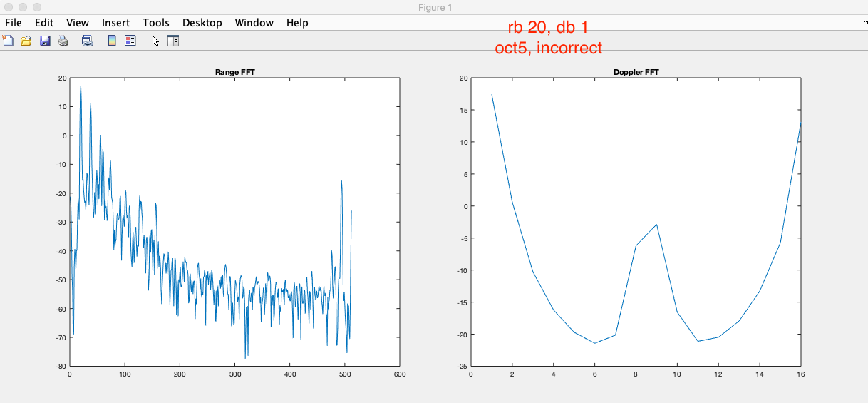
Task: Print the figure using the printer icon
Action: (x=63, y=41)
